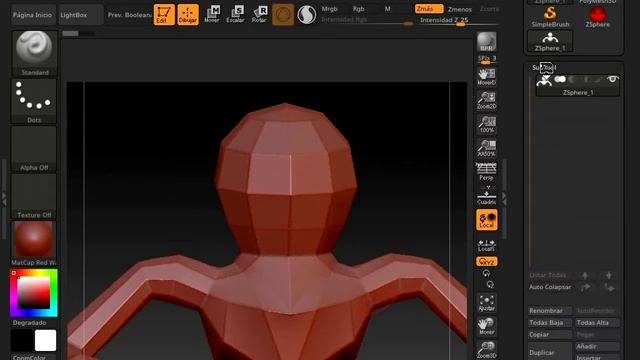Click the Mover viewport pan icon
This screenshot has width=640, height=360.
[x=487, y=327]
